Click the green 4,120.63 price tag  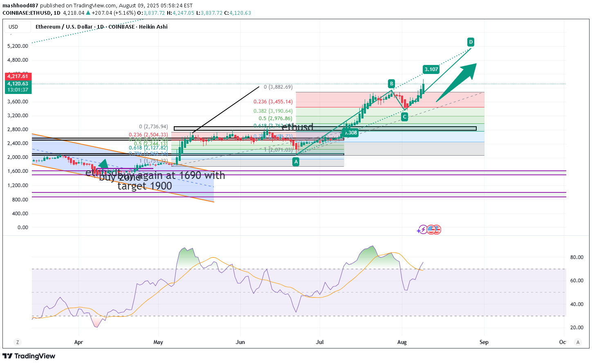[x=18, y=84]
